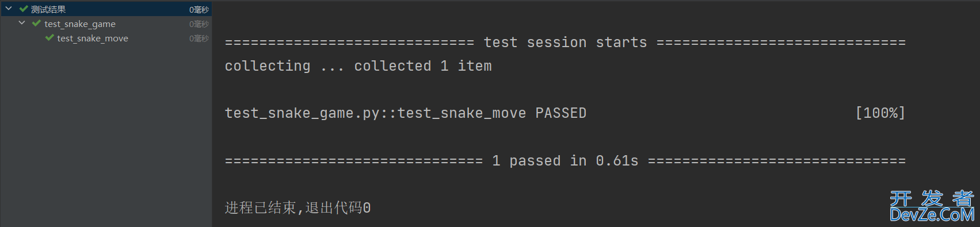Collapse the test_snake_game node chevron
This screenshot has height=227, width=980.
pos(22,23)
